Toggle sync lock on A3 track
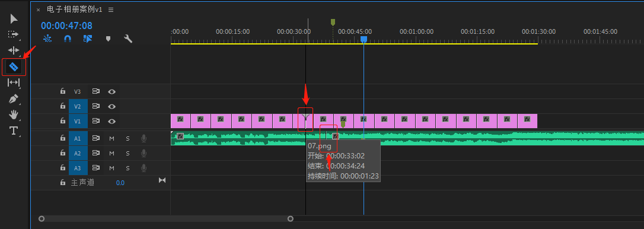The image size is (644, 229). pos(95,168)
